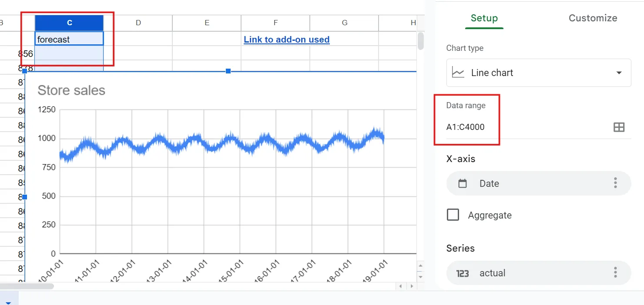This screenshot has height=305, width=644.
Task: Open the three-dot menu for the Date X-axis
Action: (615, 183)
